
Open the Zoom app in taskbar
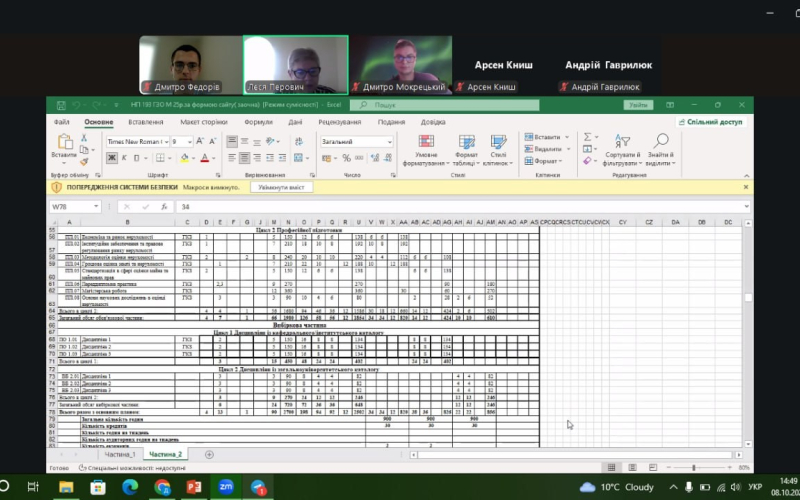[224, 487]
